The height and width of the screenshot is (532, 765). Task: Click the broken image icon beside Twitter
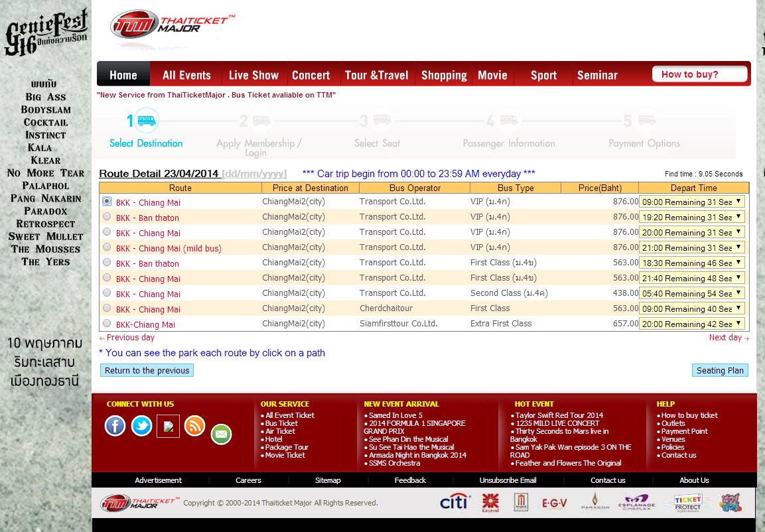(169, 426)
